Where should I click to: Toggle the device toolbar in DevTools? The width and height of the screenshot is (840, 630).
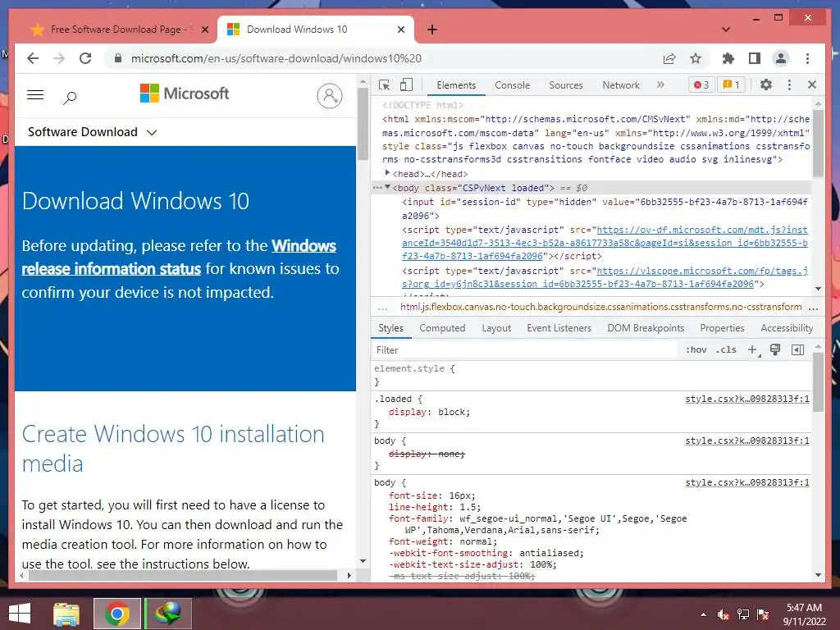click(407, 84)
